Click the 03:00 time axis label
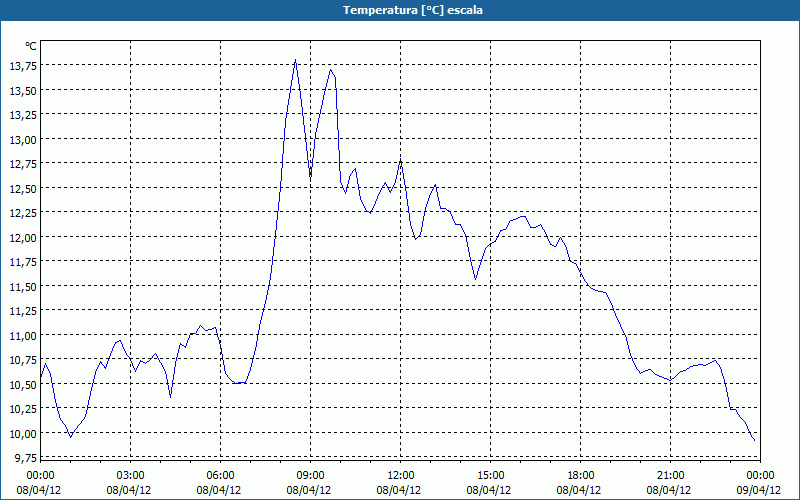This screenshot has width=800, height=500. pos(131,476)
